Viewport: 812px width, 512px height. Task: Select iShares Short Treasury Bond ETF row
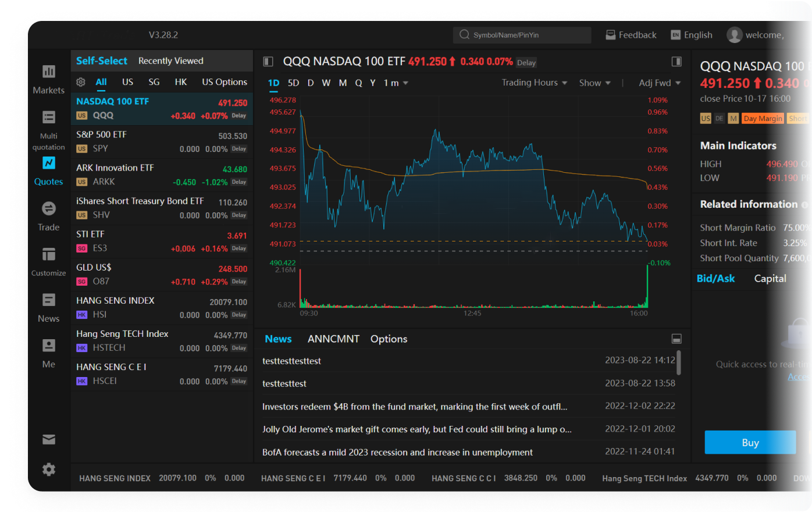pos(162,208)
